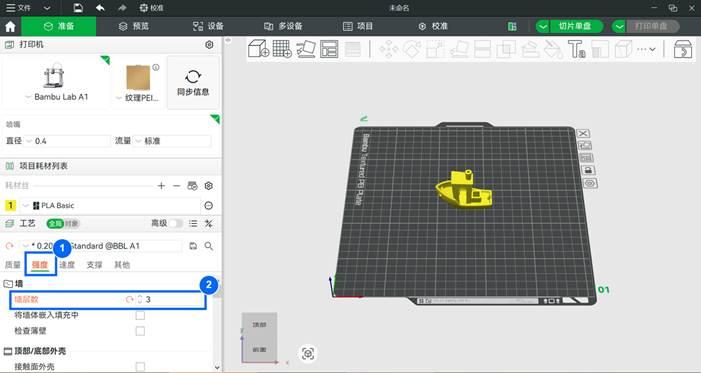
Task: Click the plate settings icon under lock
Action: pyautogui.click(x=590, y=183)
